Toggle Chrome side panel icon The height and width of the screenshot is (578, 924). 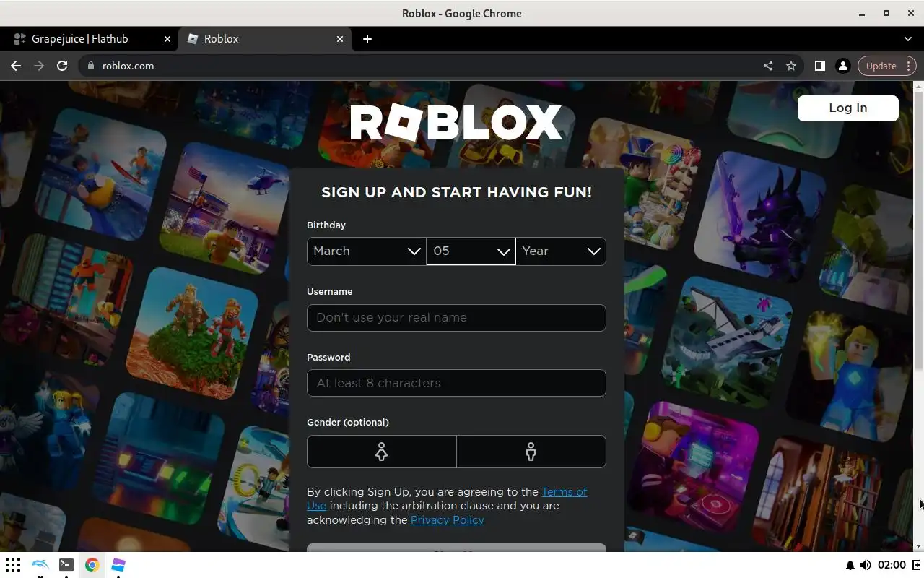click(819, 66)
